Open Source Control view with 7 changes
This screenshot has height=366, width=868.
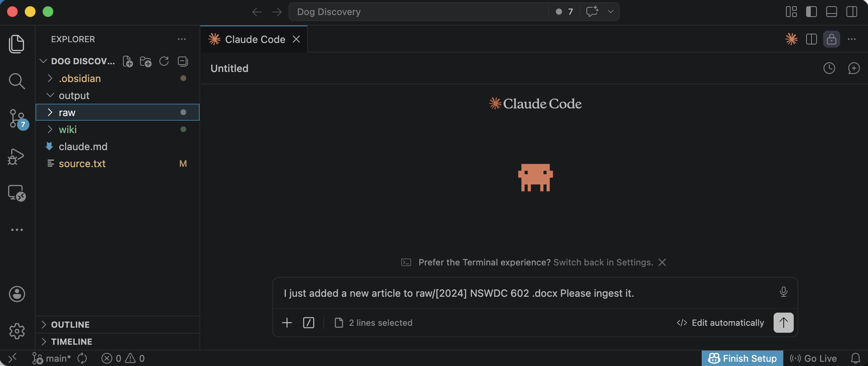coord(17,119)
